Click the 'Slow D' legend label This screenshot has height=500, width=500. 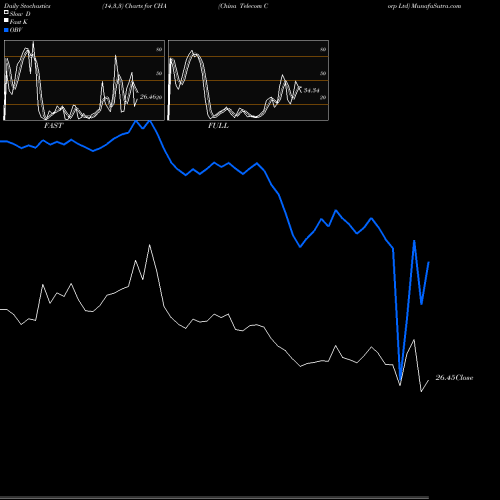20,14
